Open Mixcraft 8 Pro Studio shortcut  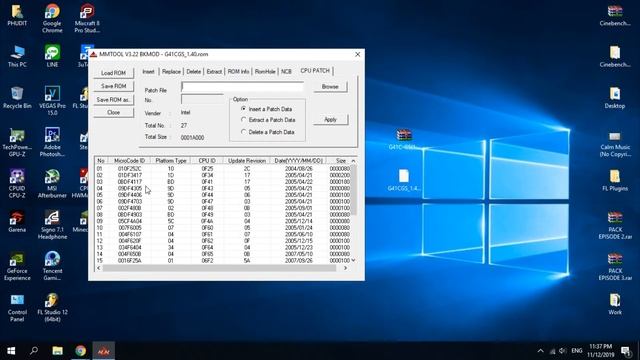[x=87, y=18]
